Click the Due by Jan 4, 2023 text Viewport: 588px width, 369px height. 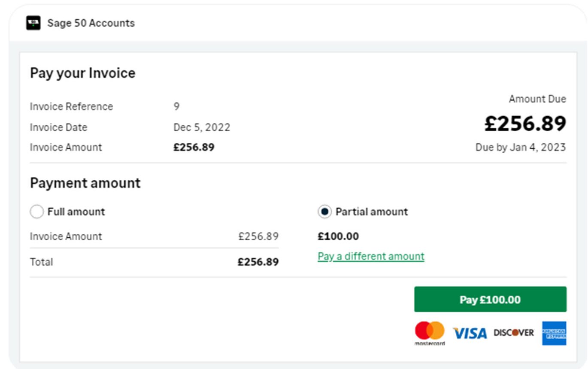coord(521,147)
